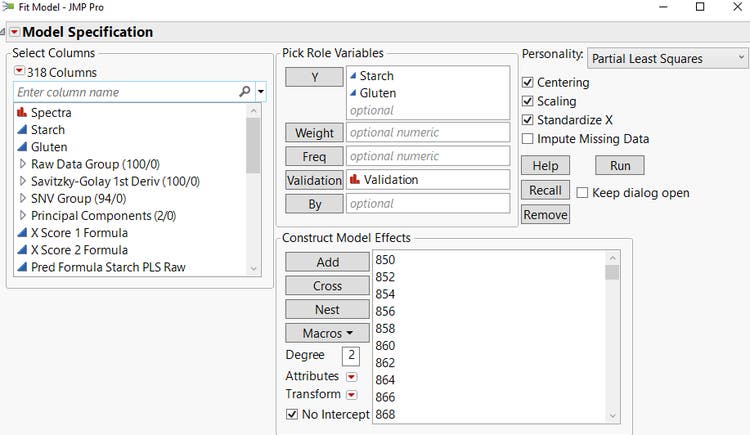Click the search magnifier icon in column filter
The height and width of the screenshot is (435, 750).
pyautogui.click(x=245, y=92)
